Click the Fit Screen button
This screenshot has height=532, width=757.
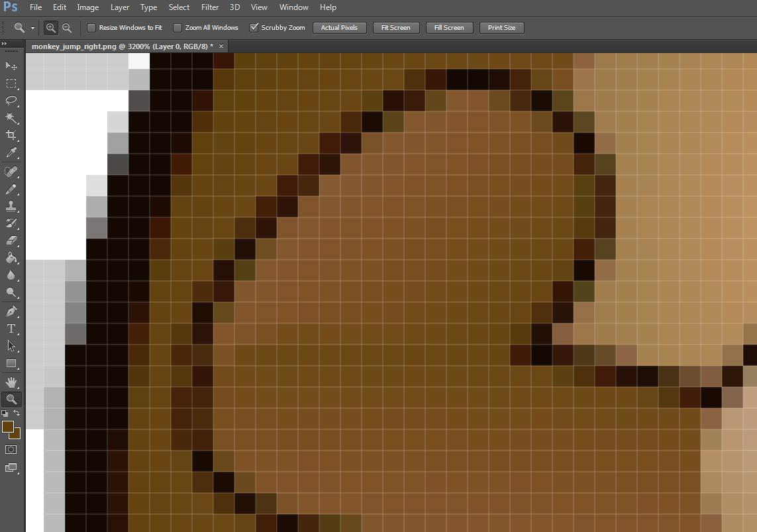point(396,28)
